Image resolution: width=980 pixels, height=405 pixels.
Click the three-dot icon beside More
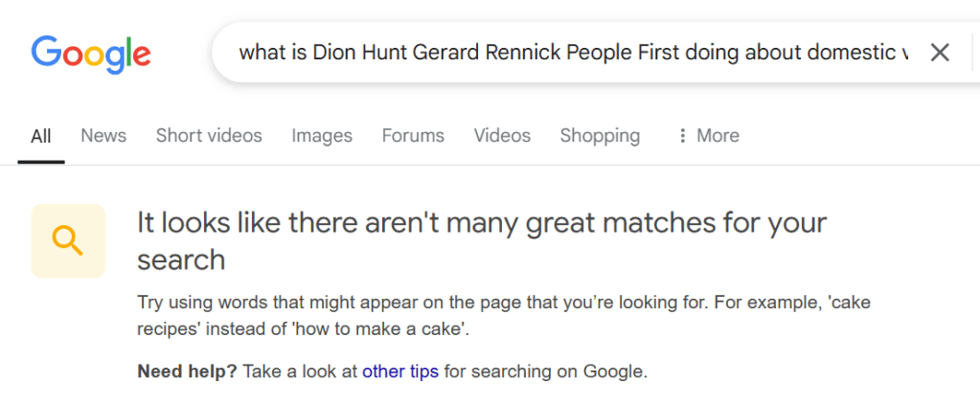682,136
